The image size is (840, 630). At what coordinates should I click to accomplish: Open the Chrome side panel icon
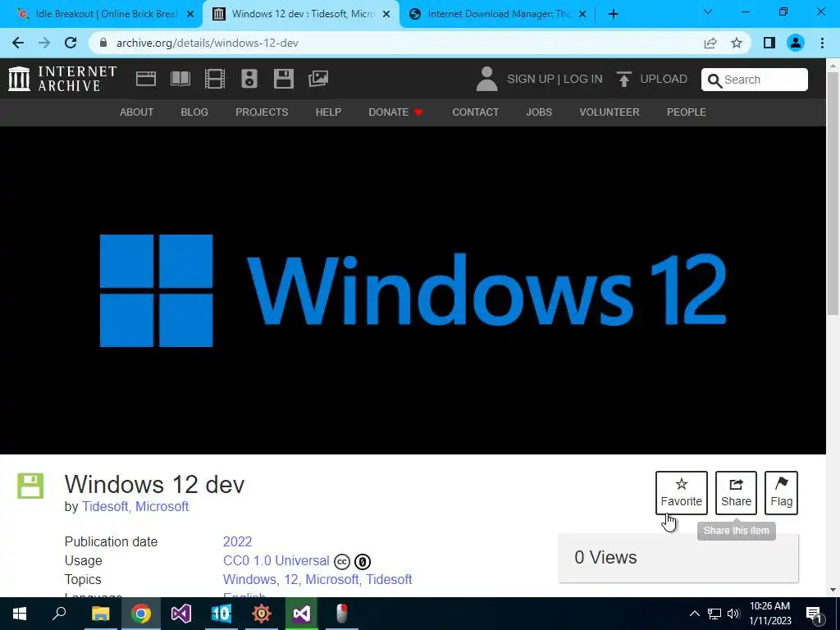(769, 43)
